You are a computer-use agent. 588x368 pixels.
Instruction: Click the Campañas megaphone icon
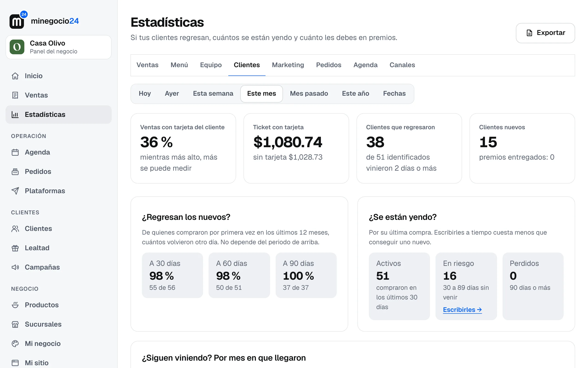tap(15, 267)
